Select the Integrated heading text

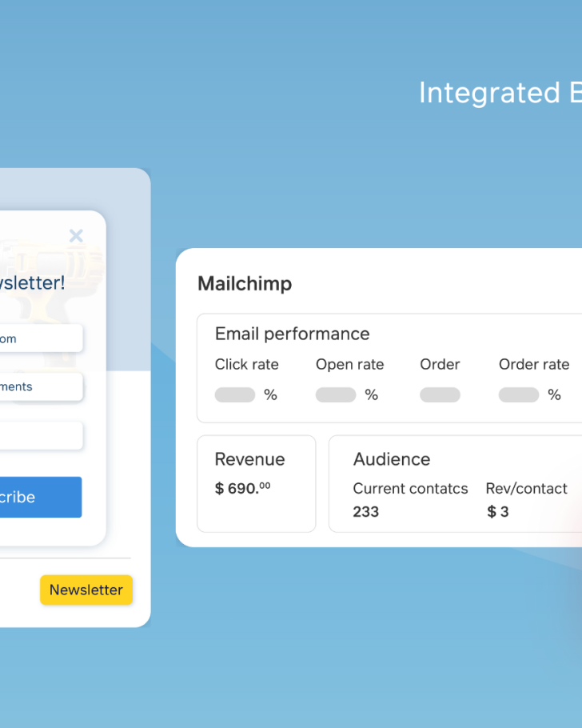point(500,93)
